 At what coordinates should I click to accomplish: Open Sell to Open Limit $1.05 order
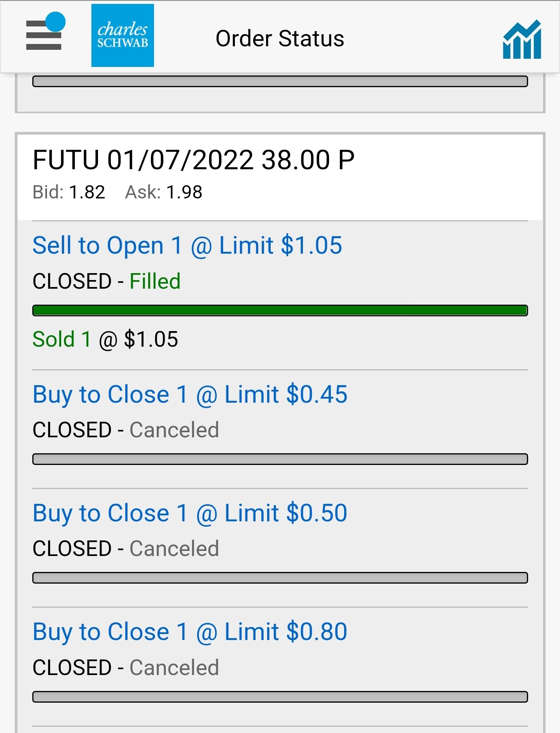(187, 246)
